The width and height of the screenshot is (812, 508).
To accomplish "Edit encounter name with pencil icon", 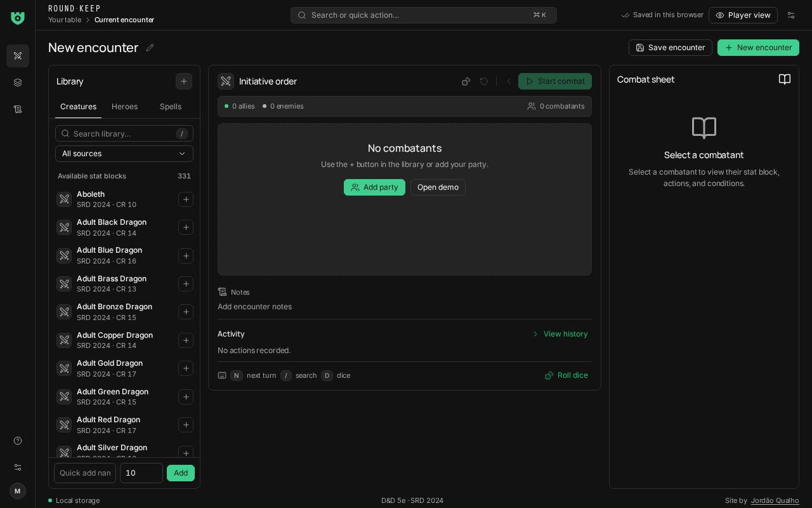I will (150, 48).
